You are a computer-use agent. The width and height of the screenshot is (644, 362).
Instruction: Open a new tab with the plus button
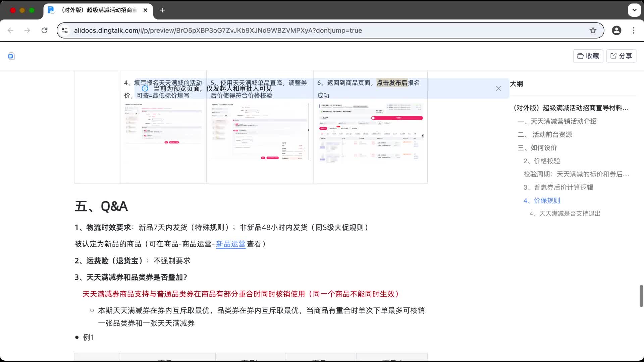point(162,10)
